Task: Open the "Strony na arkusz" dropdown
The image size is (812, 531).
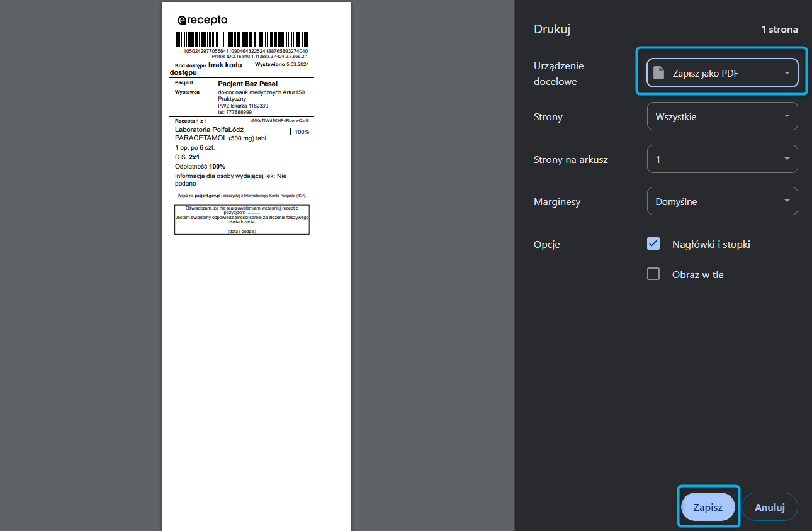Action: coord(722,159)
